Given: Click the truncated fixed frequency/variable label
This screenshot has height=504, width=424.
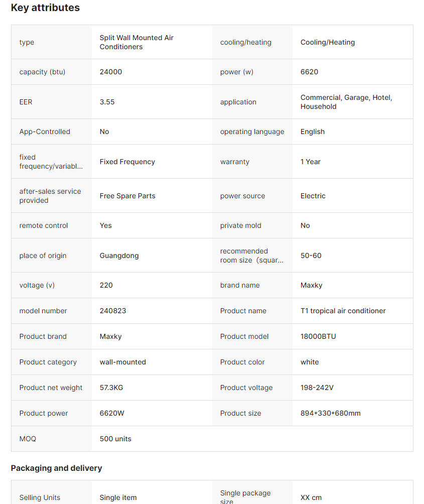Looking at the screenshot, I should 50,162.
